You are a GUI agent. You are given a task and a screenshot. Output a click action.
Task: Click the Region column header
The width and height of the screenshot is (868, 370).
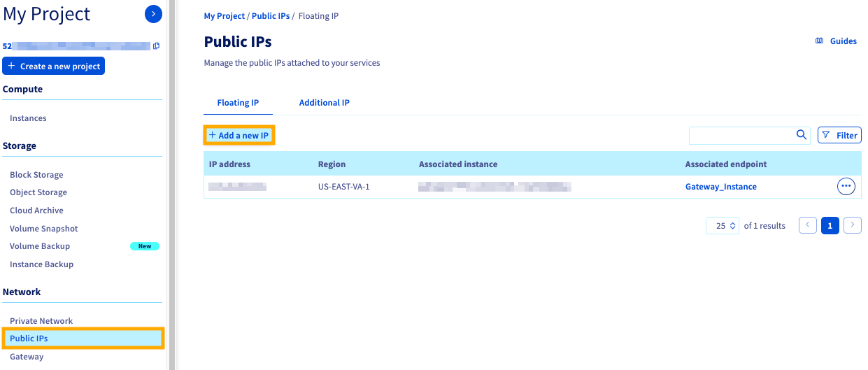pos(332,164)
